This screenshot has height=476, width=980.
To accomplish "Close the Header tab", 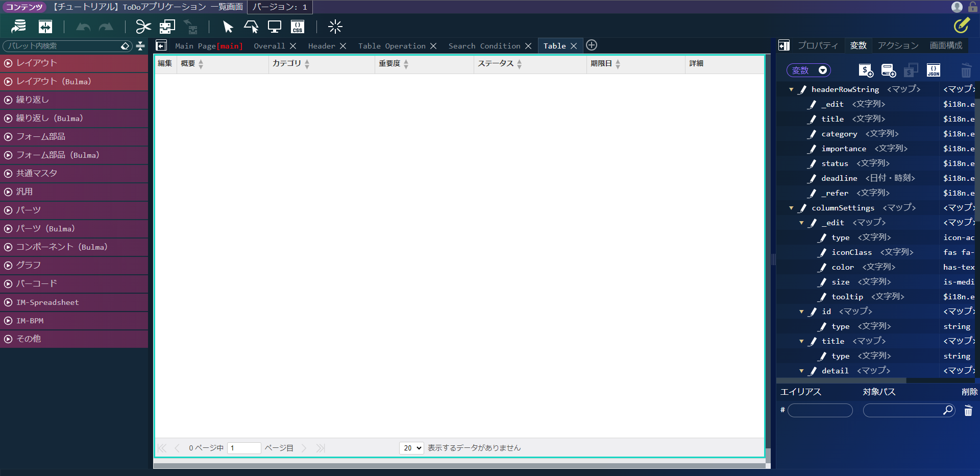I will coord(343,46).
